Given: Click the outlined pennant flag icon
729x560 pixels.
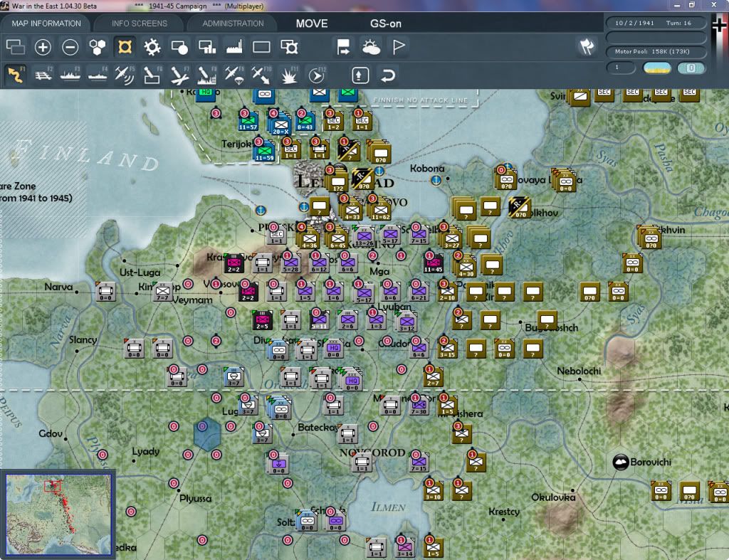Looking at the screenshot, I should coord(399,47).
